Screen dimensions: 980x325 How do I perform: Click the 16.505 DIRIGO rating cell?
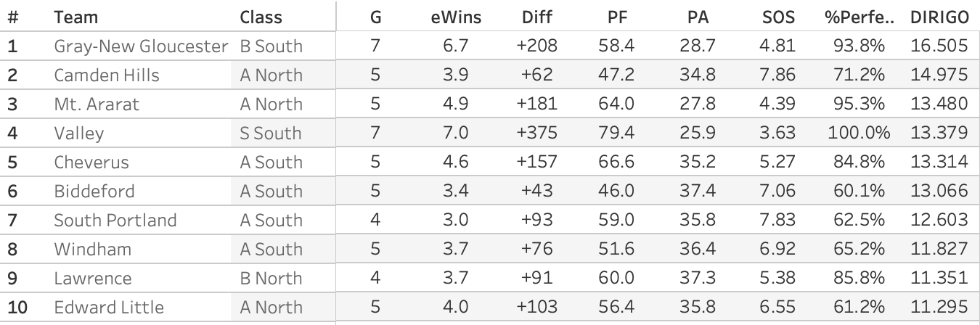pyautogui.click(x=939, y=46)
